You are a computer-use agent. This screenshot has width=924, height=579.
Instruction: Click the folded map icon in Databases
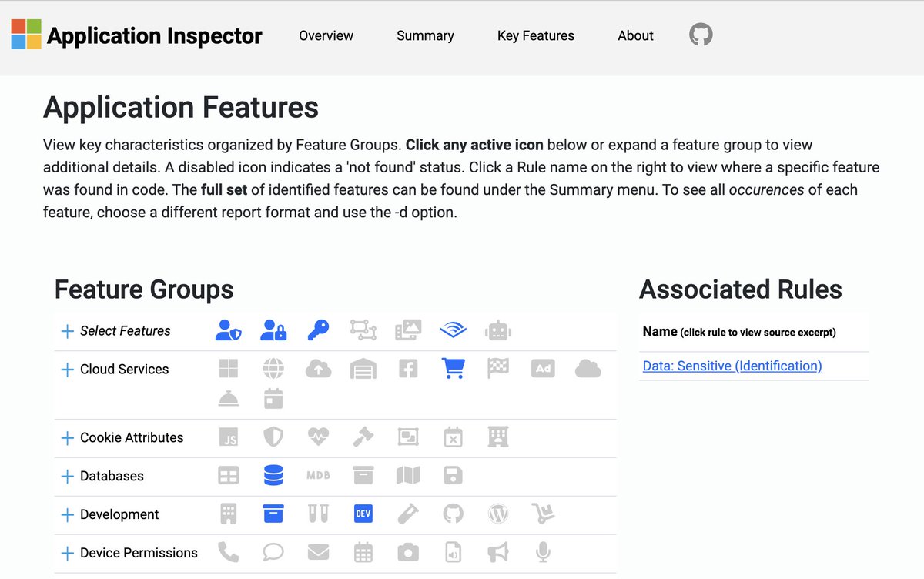pyautogui.click(x=408, y=476)
